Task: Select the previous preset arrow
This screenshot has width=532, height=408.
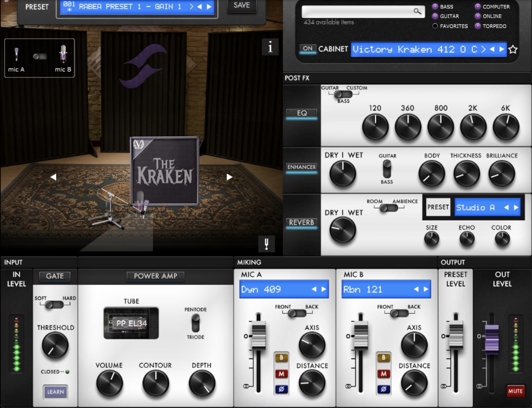Action: [x=199, y=7]
